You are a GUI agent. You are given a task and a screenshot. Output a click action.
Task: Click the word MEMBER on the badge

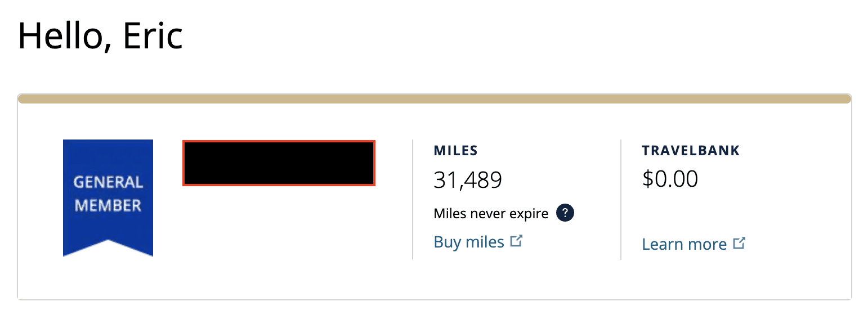[x=108, y=206]
